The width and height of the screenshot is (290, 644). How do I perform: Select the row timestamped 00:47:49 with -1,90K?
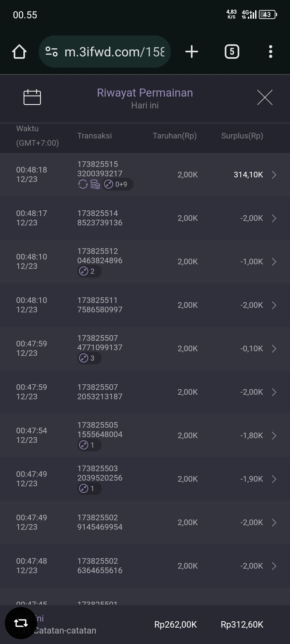pos(145,479)
